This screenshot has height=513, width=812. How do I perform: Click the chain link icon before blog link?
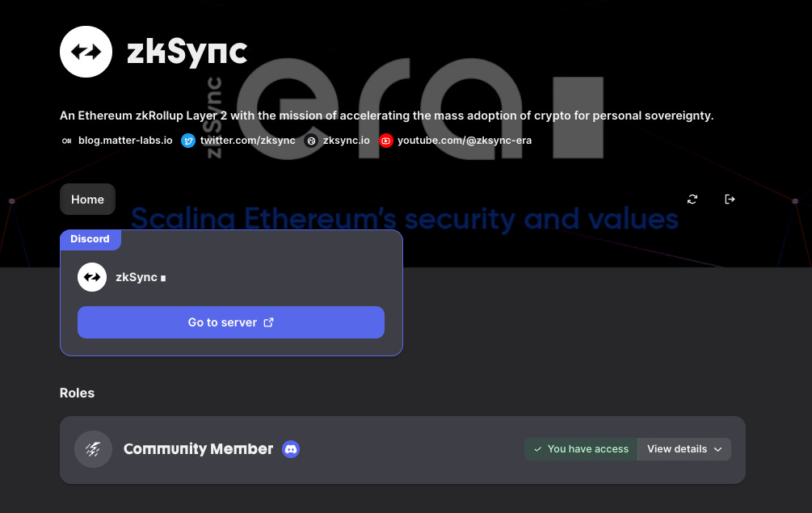point(67,141)
